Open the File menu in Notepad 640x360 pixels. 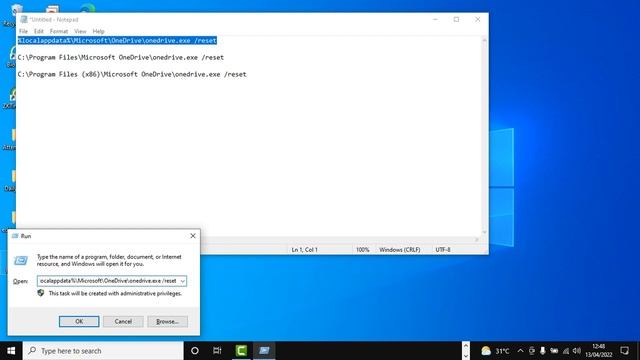23,31
